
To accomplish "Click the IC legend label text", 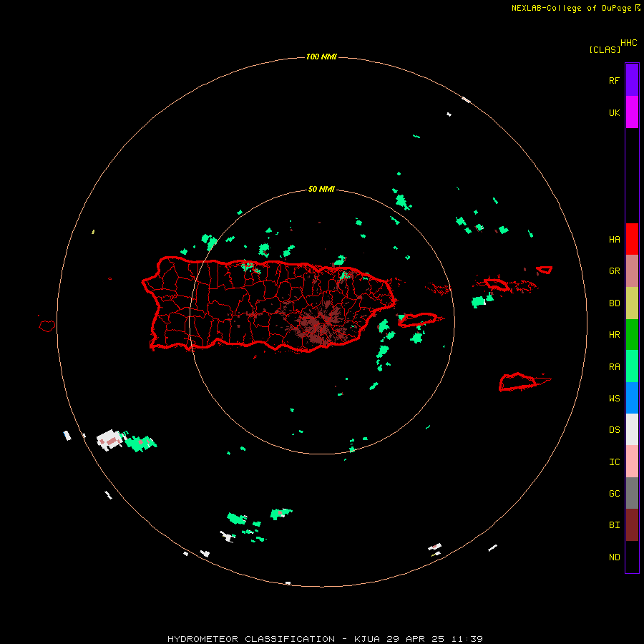I will (x=614, y=462).
